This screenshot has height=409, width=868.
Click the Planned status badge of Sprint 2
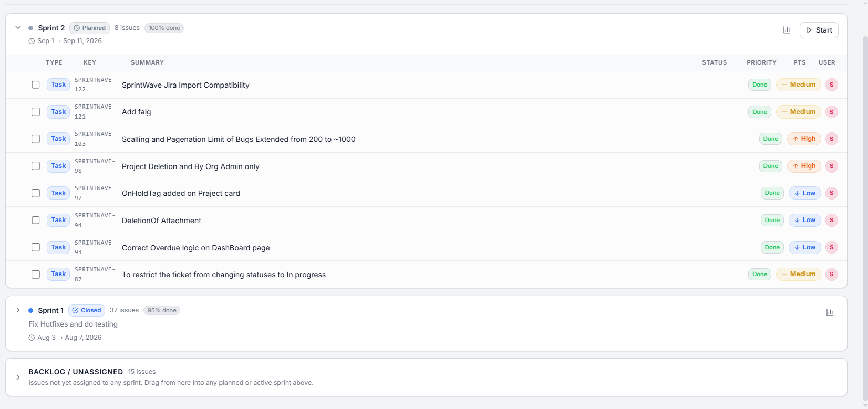click(x=89, y=28)
